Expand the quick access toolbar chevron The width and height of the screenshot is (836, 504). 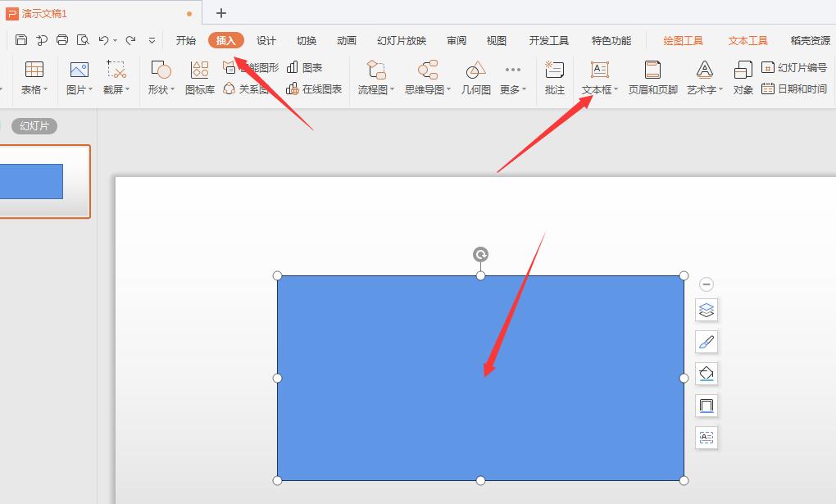(x=151, y=39)
